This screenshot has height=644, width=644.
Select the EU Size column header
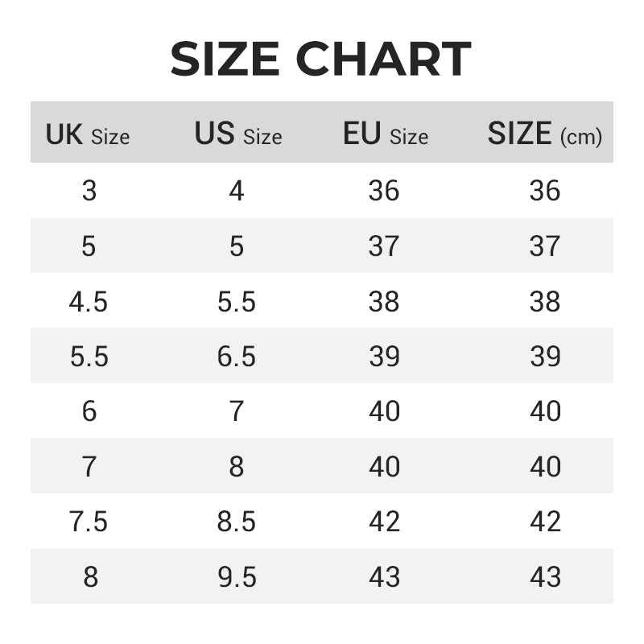[385, 134]
